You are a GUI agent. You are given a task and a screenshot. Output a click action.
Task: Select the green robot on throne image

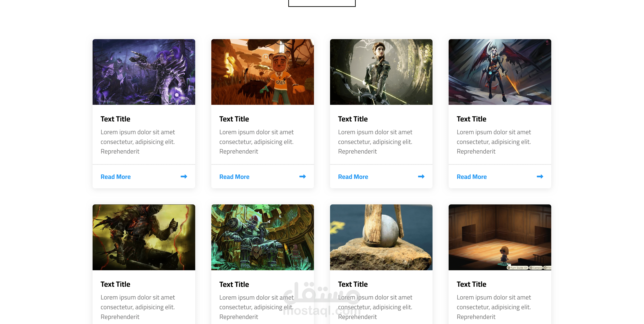(x=262, y=237)
